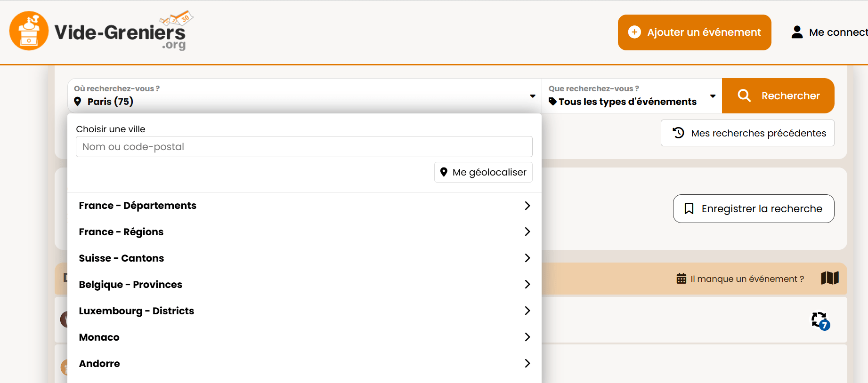Screen dimensions: 868x383
Task: Choose Monaco from location list
Action: (304, 337)
